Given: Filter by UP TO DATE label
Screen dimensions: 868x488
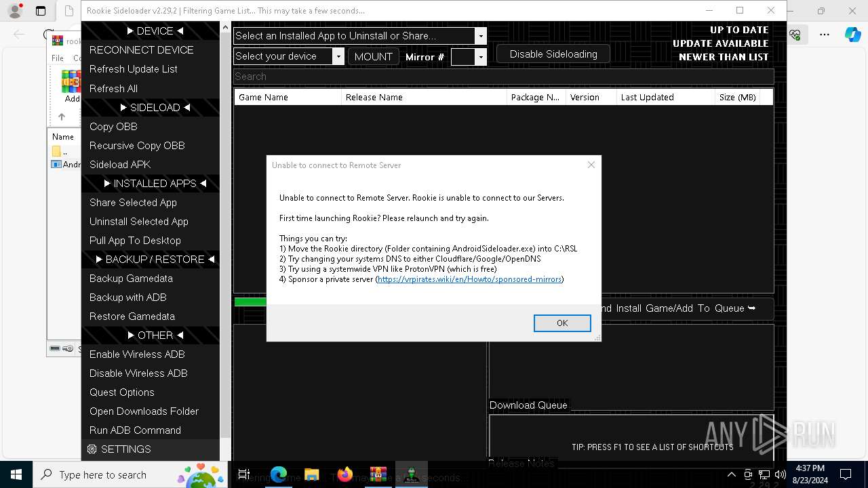Looking at the screenshot, I should click(739, 30).
